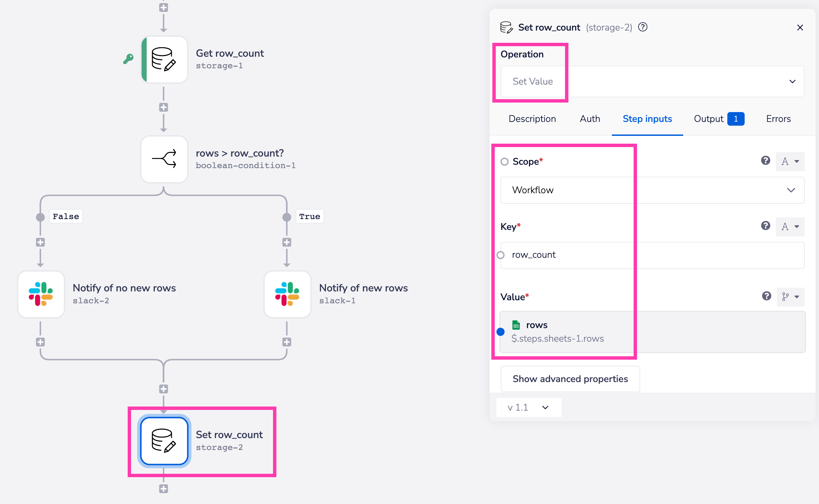Click Show advanced properties button
This screenshot has width=819, height=504.
coord(570,379)
